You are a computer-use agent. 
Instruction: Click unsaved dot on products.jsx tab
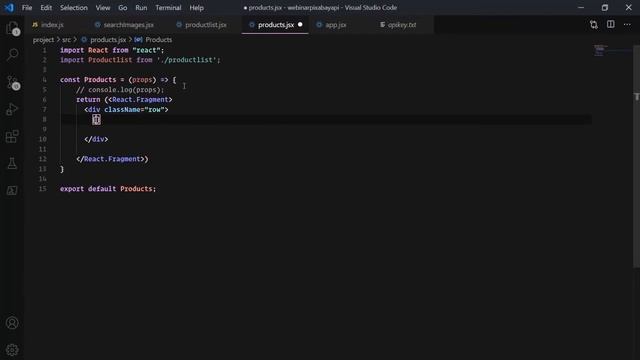[300, 24]
